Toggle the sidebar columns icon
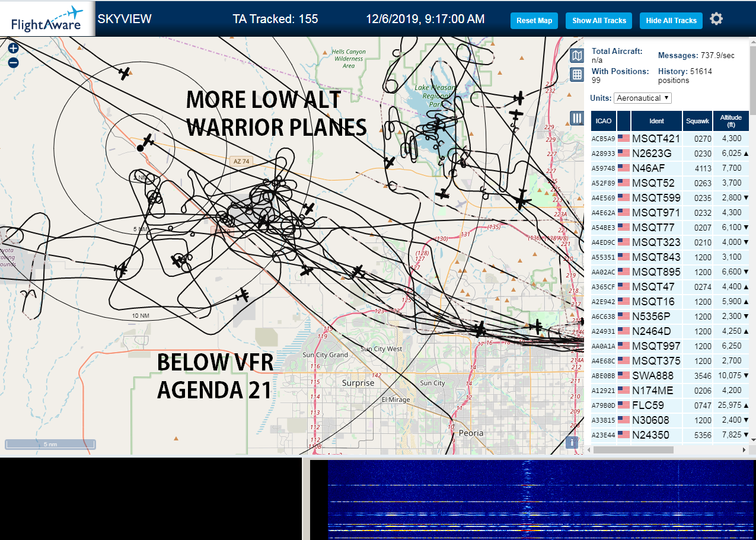Screen dimensions: 756x540 (x=577, y=117)
